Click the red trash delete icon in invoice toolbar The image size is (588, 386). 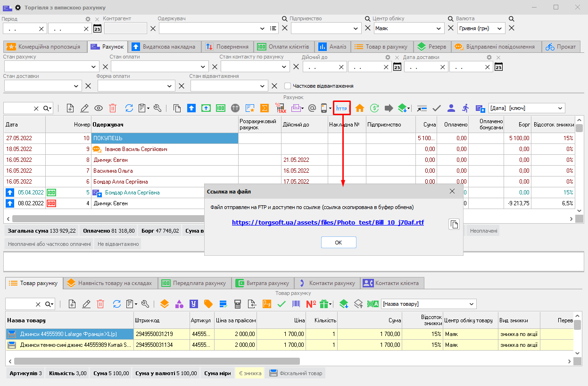click(113, 108)
